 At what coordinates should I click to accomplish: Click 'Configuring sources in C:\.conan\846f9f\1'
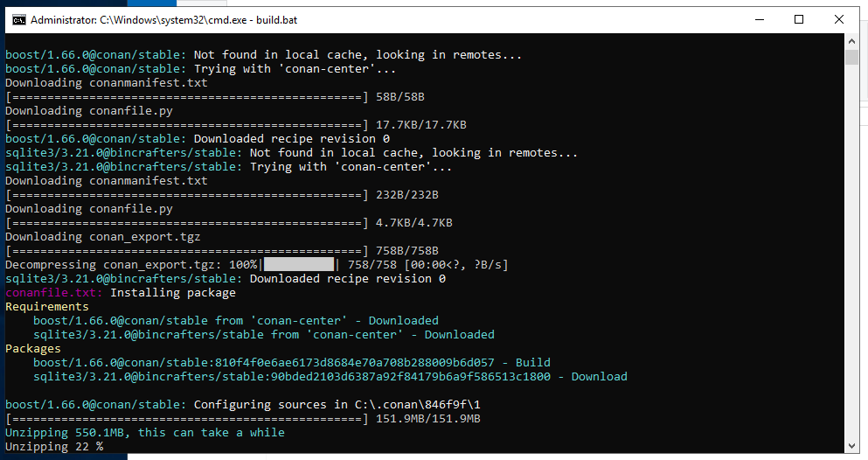[x=337, y=405]
